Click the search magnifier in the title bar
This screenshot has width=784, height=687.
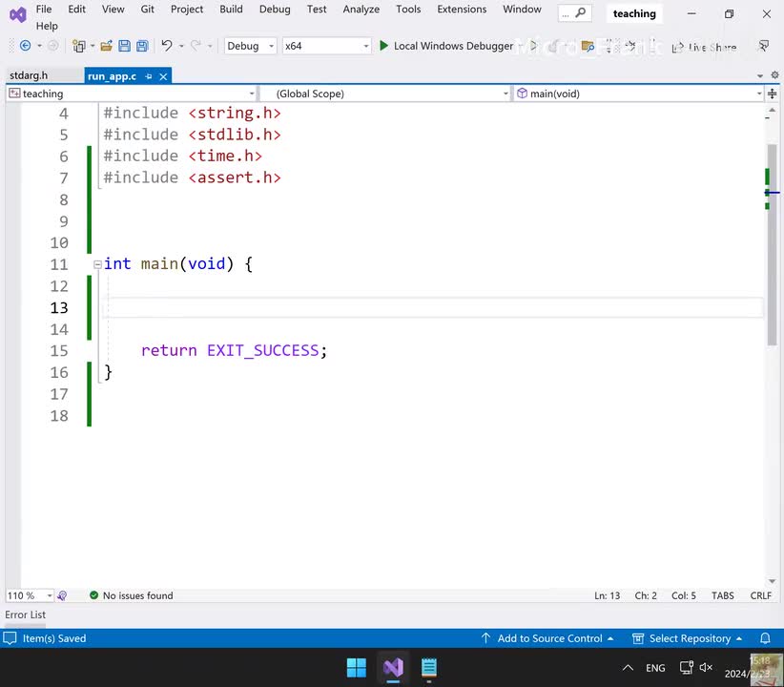581,13
